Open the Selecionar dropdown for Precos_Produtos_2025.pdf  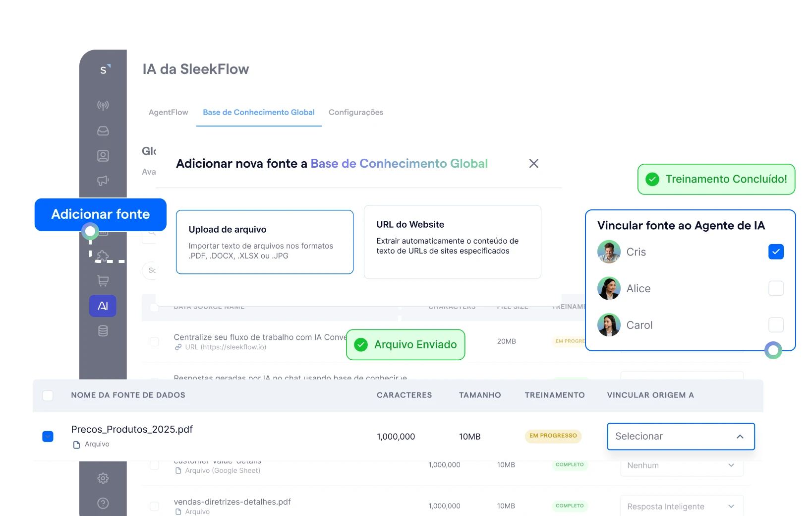point(681,437)
